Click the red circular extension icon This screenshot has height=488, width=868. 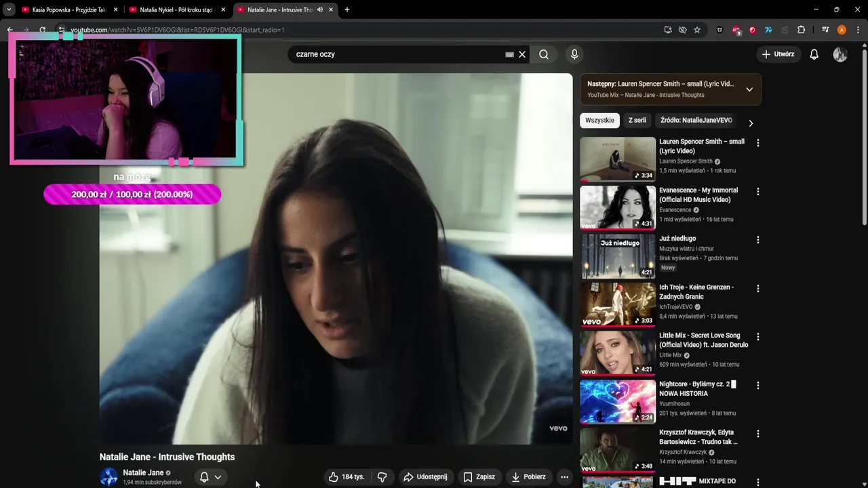coord(752,30)
